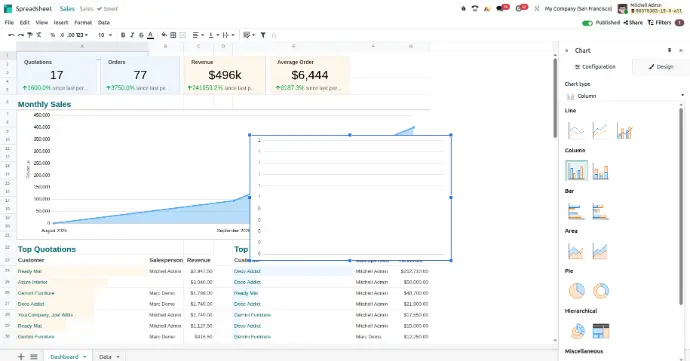The width and height of the screenshot is (690, 361).
Task: Select the Sunburst chart type
Action: pos(576,331)
